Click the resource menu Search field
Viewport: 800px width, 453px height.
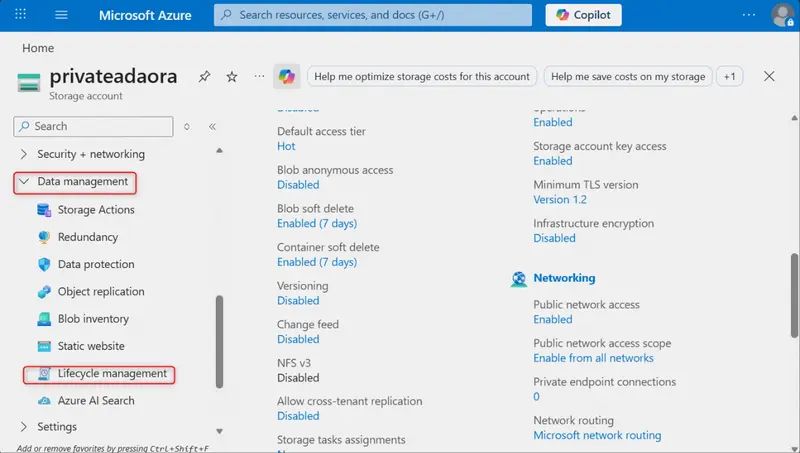(x=93, y=126)
